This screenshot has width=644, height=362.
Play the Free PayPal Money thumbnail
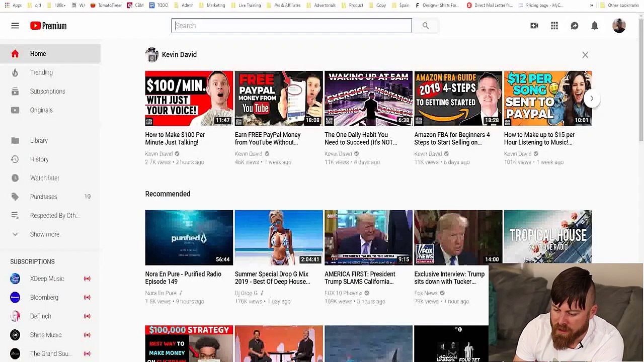[279, 98]
